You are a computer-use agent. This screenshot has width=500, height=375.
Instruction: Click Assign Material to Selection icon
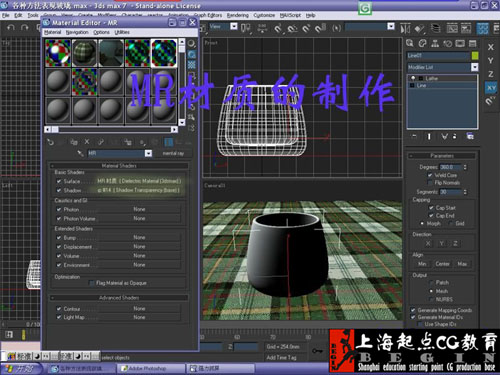click(74, 142)
